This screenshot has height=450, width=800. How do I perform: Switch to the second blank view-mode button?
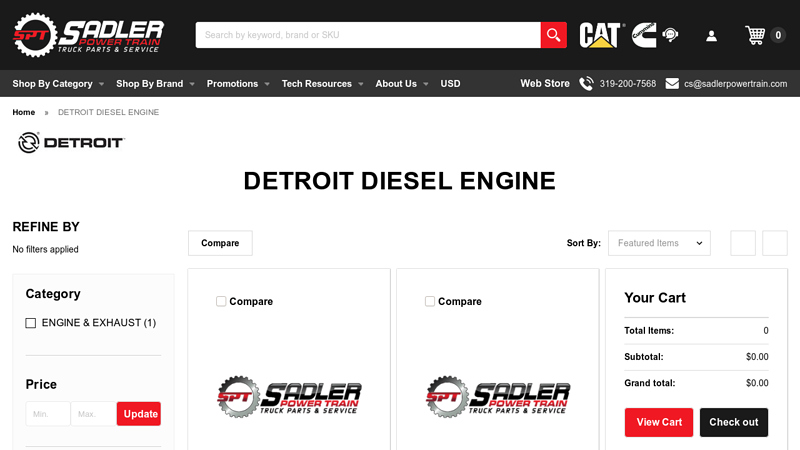[x=774, y=243]
